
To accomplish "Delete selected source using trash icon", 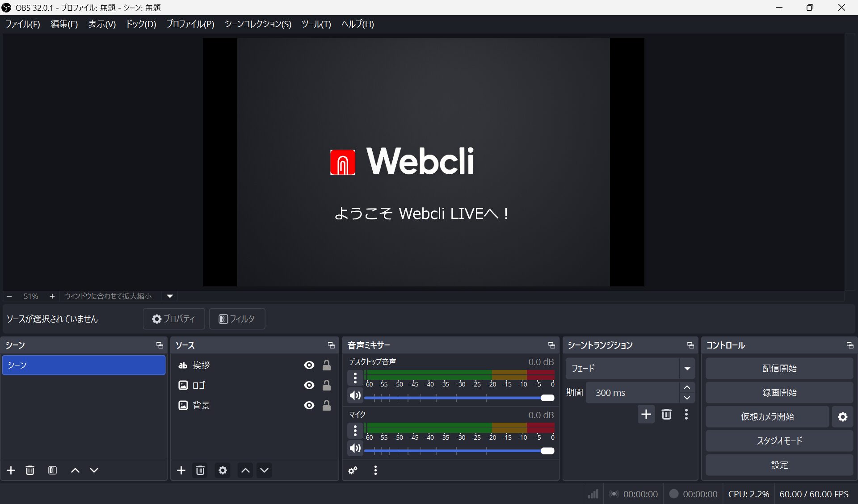I will point(200,470).
